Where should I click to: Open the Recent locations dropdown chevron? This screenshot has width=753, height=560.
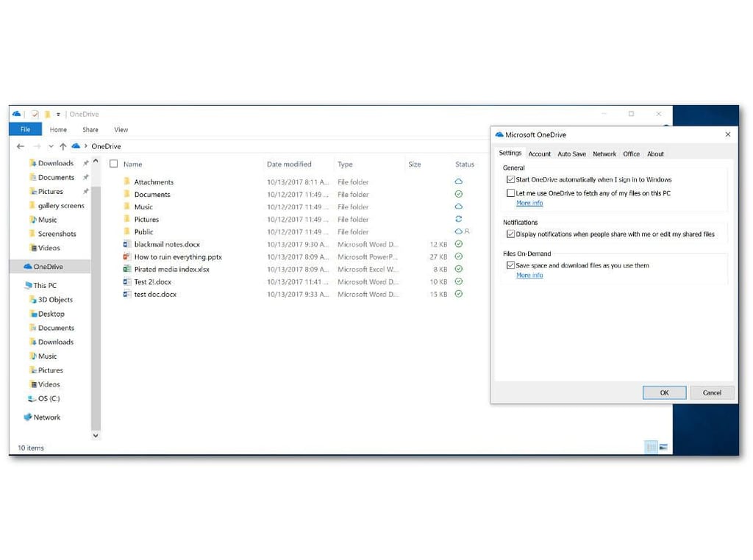51,146
